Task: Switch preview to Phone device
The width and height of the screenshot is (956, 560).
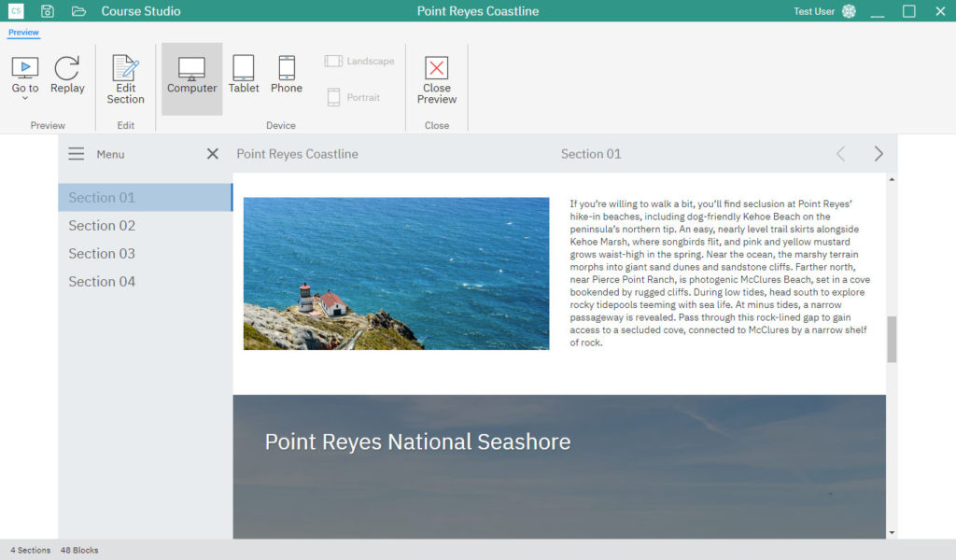Action: [x=287, y=75]
